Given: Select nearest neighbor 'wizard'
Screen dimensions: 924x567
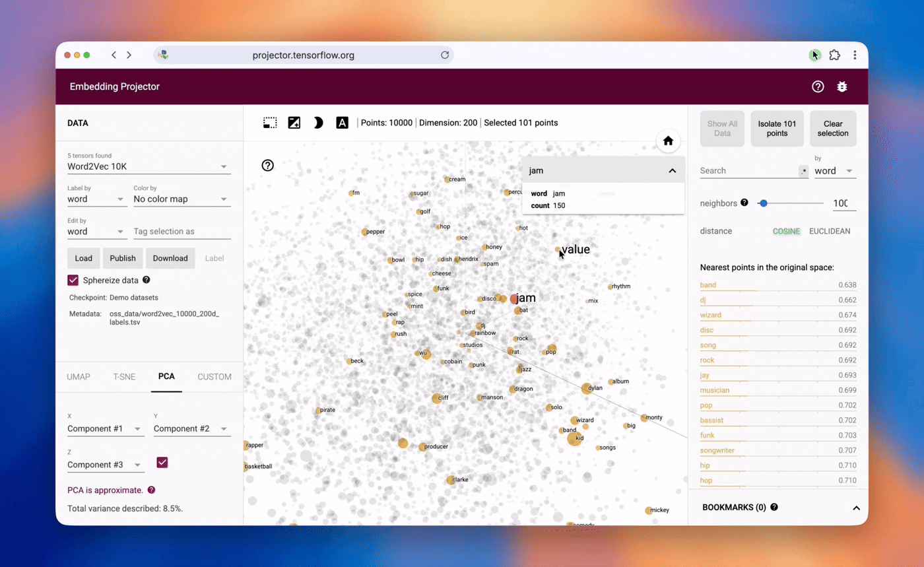Looking at the screenshot, I should coord(778,316).
